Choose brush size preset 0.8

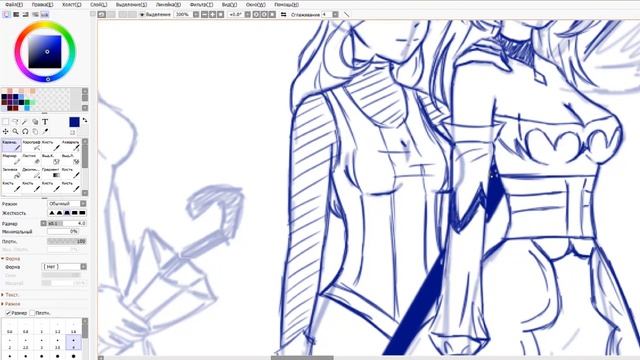point(25,328)
